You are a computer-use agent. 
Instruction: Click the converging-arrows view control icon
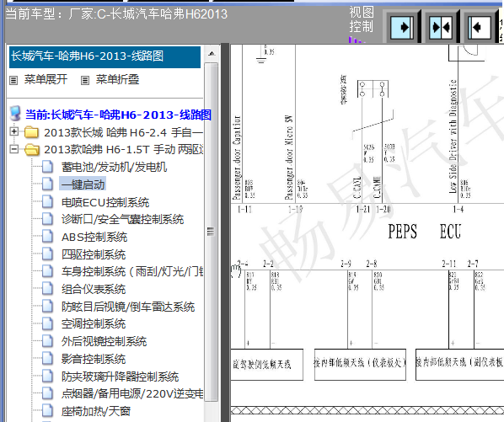(441, 27)
